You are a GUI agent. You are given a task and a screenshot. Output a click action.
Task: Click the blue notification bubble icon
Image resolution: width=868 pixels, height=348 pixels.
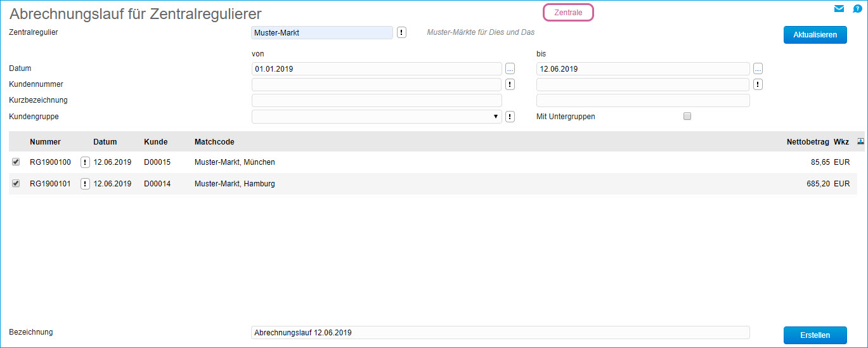857,9
